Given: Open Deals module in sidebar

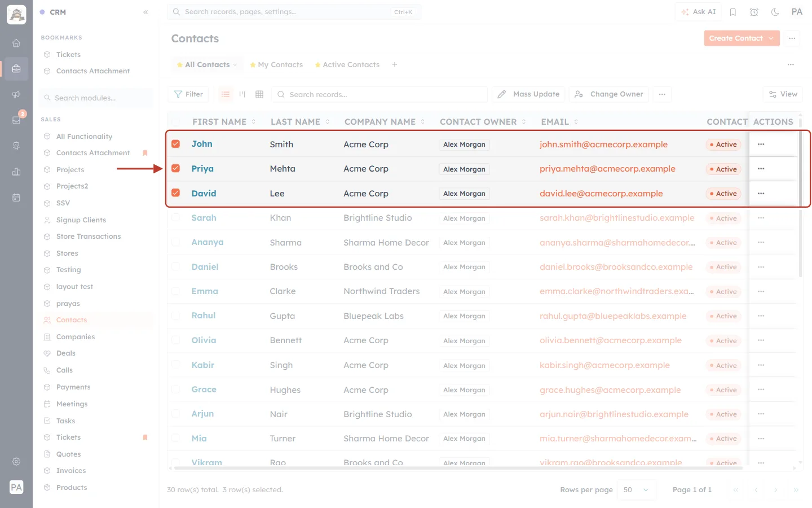Looking at the screenshot, I should [65, 353].
